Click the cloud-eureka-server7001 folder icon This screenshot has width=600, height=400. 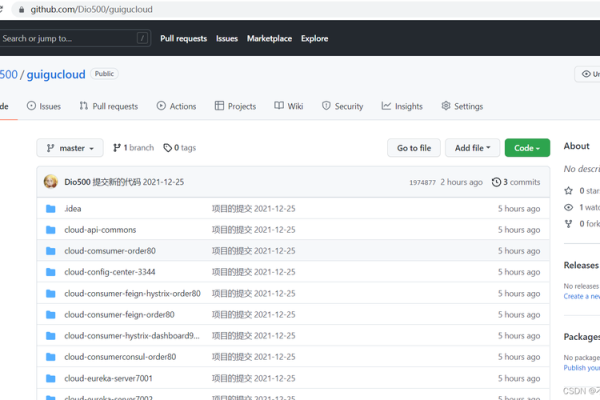(x=51, y=378)
